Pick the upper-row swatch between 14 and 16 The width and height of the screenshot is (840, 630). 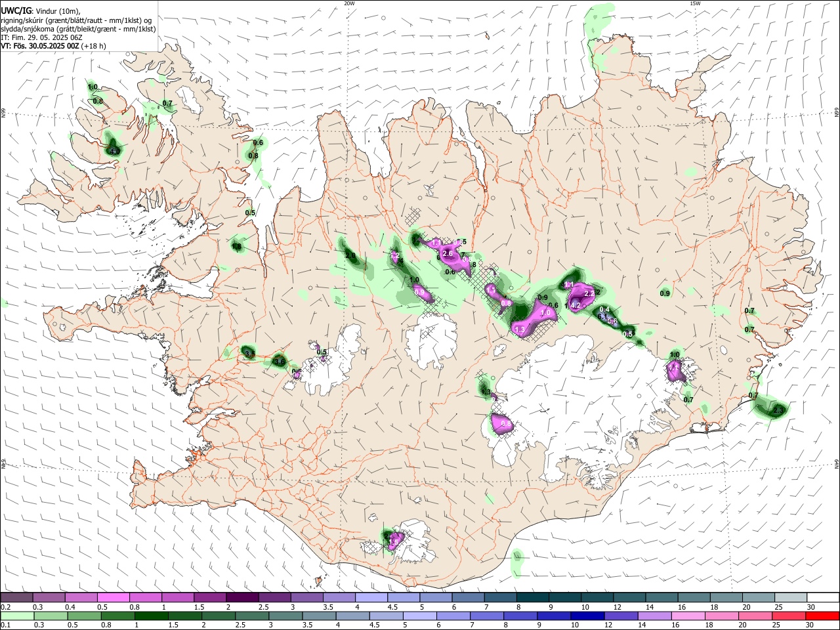(661, 598)
